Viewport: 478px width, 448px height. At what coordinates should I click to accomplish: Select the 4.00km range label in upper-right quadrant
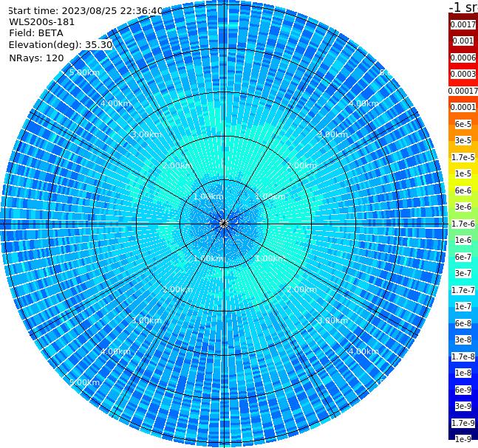[364, 103]
